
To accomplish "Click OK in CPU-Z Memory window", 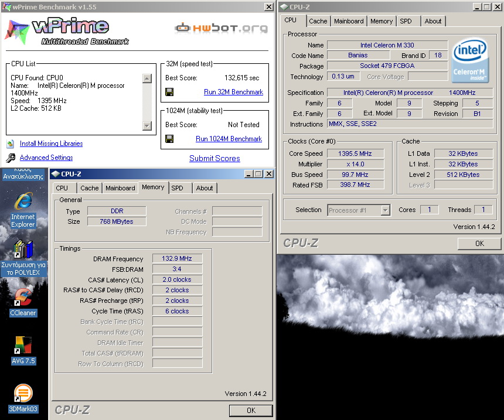I will click(x=251, y=411).
